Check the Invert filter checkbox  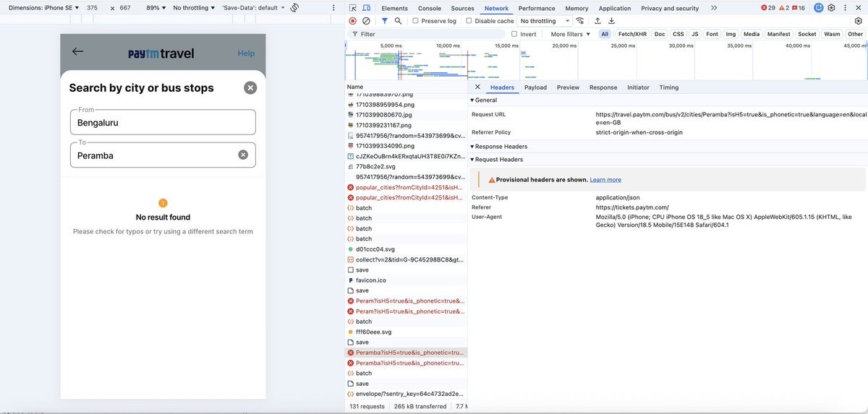[x=514, y=34]
